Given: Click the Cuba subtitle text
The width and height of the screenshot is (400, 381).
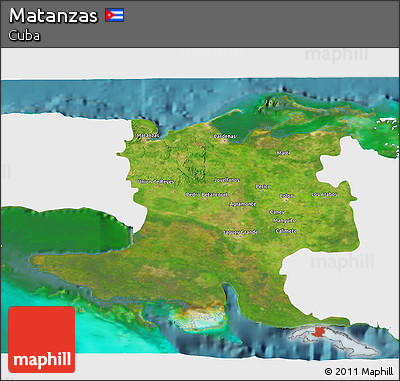Looking at the screenshot, I should click(24, 36).
